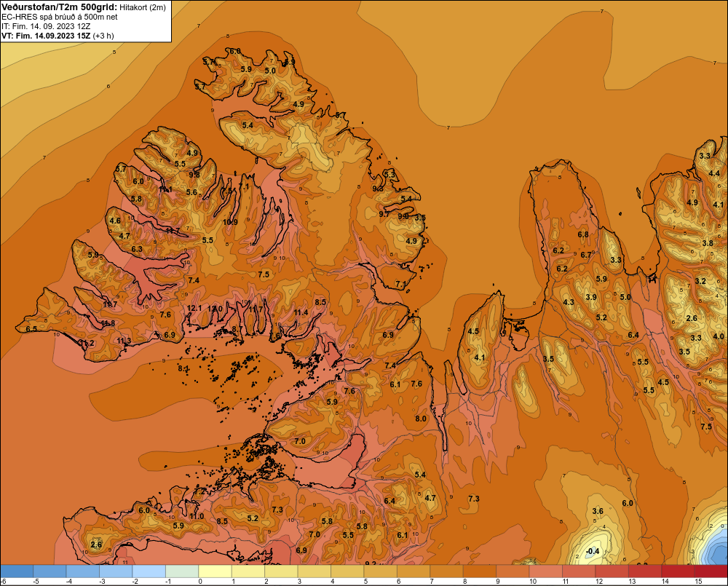Click the legend swatch between -1 and 0

point(182,571)
